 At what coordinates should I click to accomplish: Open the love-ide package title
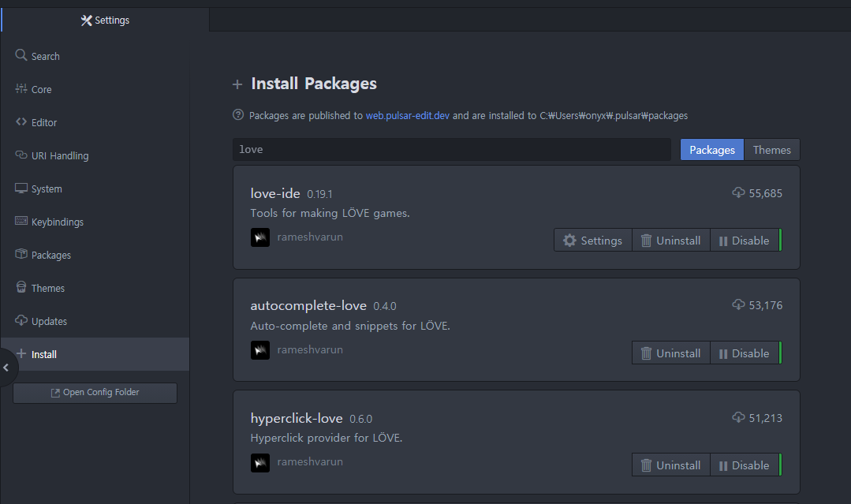click(275, 193)
